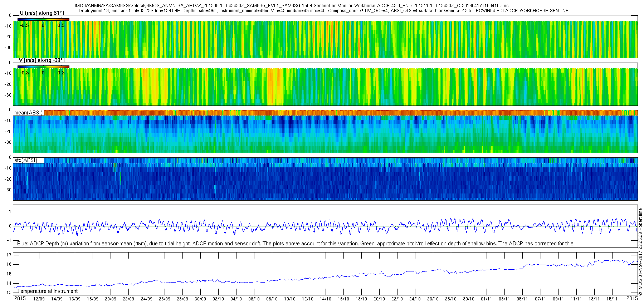The image size is (644, 304).
Task: Click the '24/10' date tick label
Action: click(415, 299)
